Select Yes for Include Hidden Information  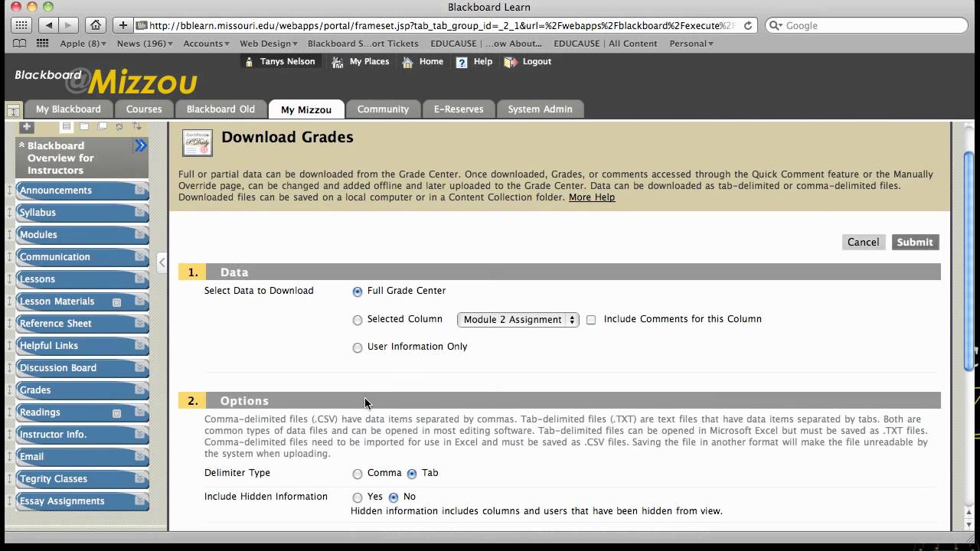(358, 497)
